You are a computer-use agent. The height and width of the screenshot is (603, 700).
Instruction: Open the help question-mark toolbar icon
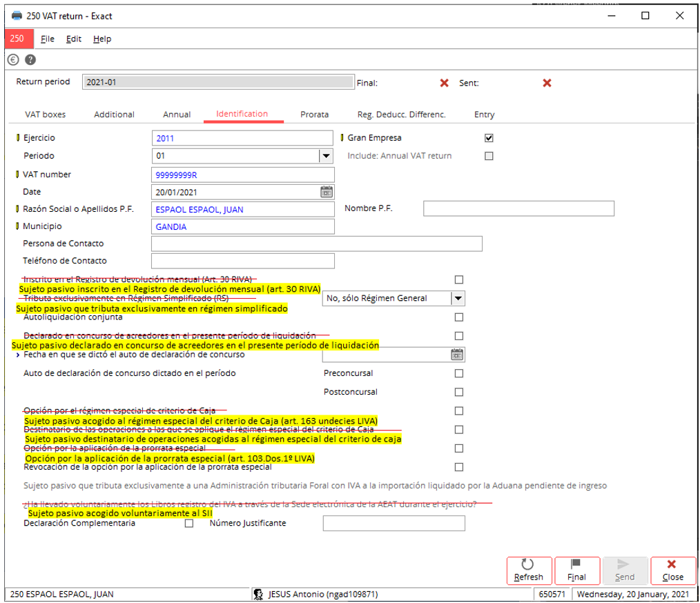click(30, 60)
